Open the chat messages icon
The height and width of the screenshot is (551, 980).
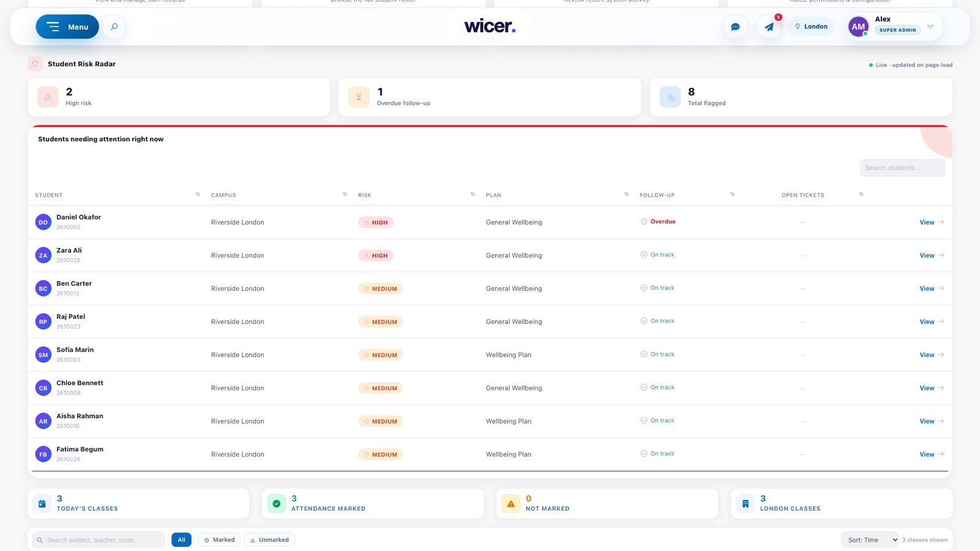pyautogui.click(x=735, y=27)
